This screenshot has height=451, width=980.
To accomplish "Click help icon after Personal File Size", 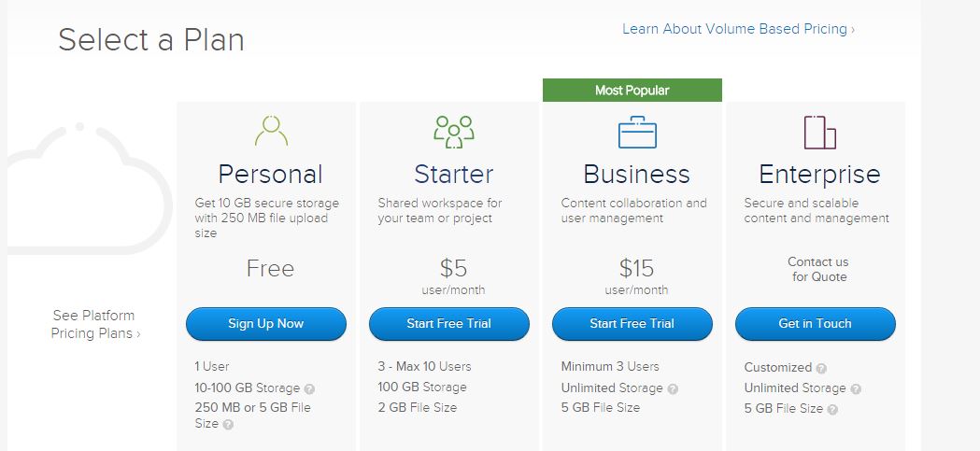I will click(x=228, y=424).
